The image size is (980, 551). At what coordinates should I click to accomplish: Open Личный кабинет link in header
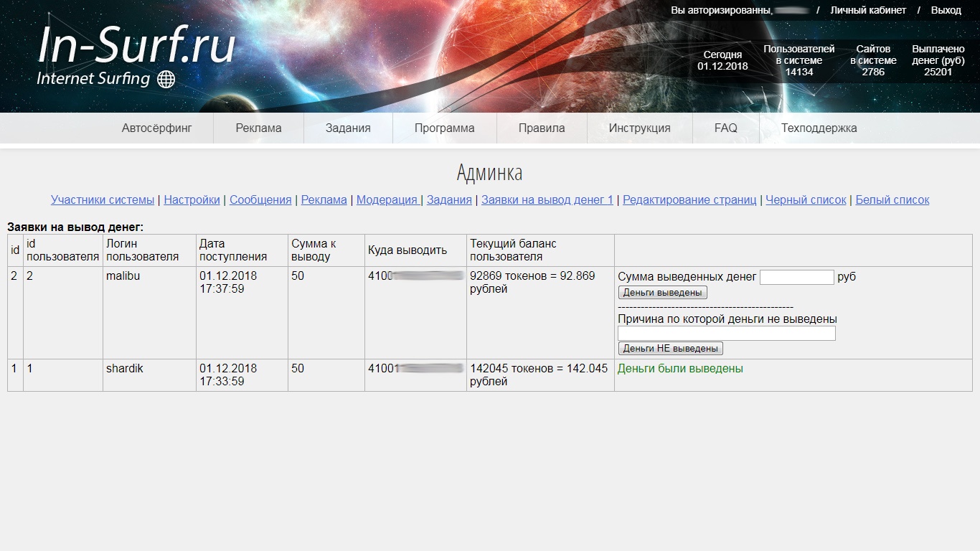pyautogui.click(x=868, y=10)
